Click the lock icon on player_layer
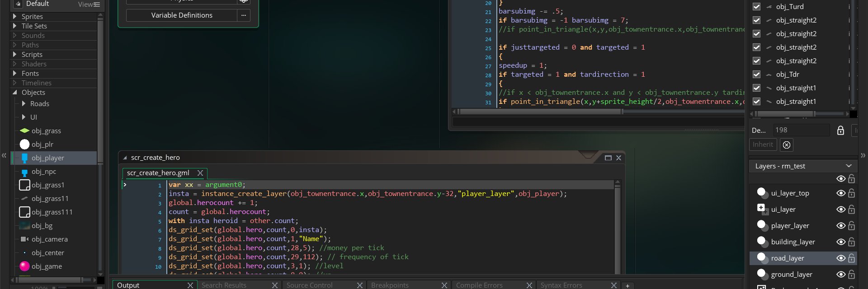Viewport: 868px width, 289px height. [x=851, y=225]
